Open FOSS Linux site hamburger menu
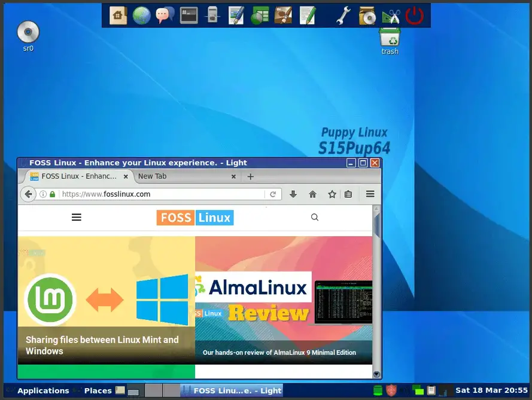The image size is (532, 400). tap(77, 217)
